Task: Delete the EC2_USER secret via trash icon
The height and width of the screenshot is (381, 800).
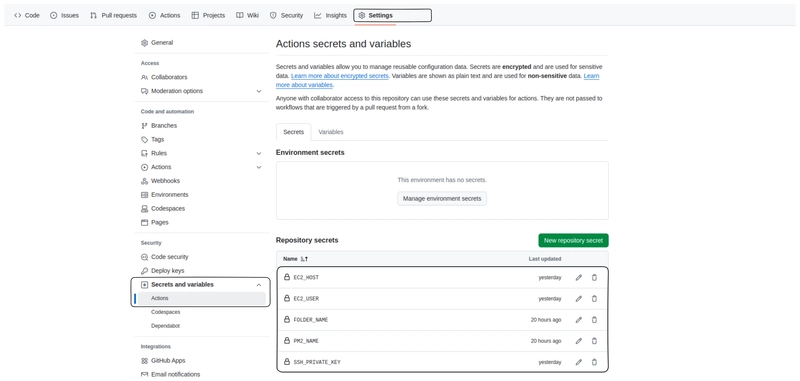Action: pyautogui.click(x=594, y=298)
